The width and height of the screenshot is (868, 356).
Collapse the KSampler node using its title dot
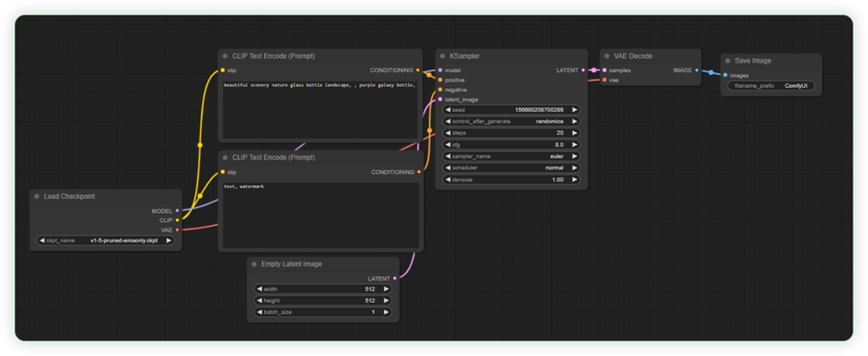[442, 56]
